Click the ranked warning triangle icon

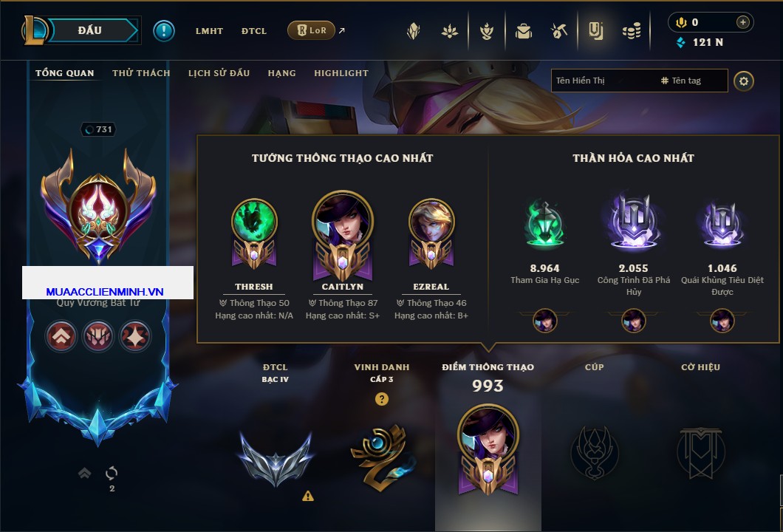point(308,496)
